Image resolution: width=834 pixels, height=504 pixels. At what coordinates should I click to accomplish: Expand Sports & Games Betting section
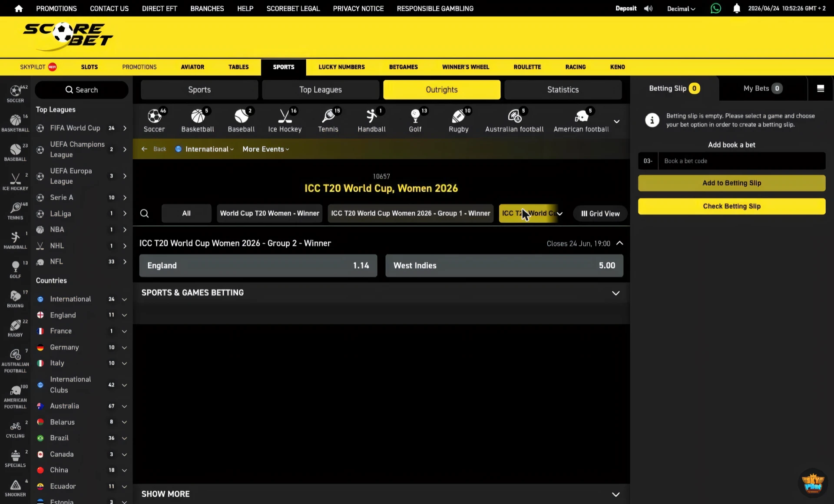point(381,293)
